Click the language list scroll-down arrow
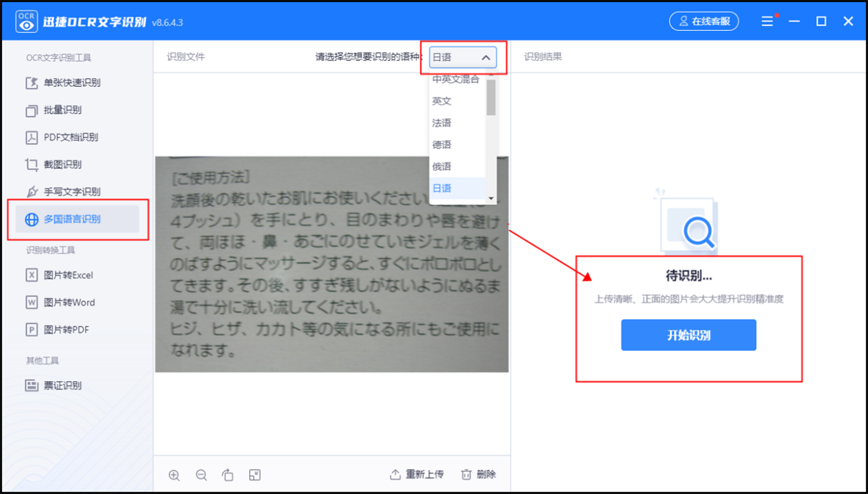The image size is (868, 494). click(x=491, y=199)
